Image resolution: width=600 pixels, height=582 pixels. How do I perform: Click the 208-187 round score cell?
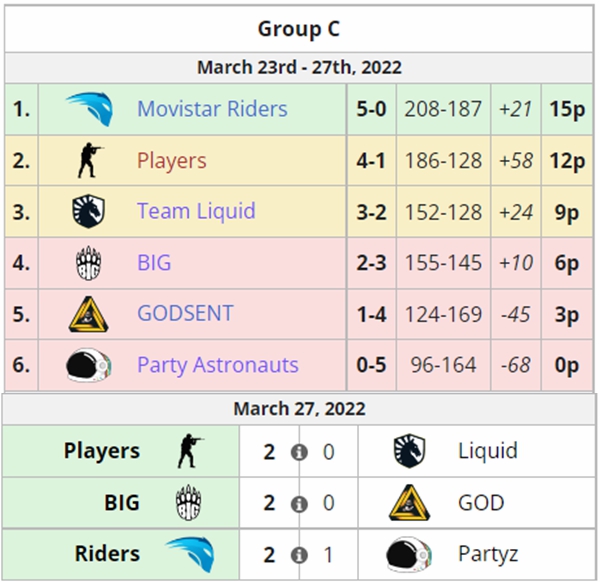tap(443, 109)
